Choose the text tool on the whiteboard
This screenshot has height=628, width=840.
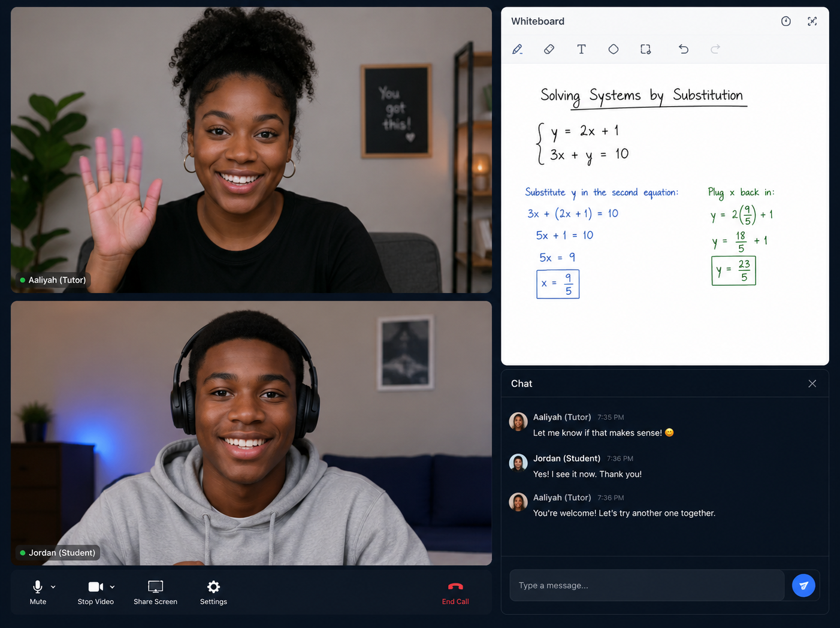click(581, 49)
